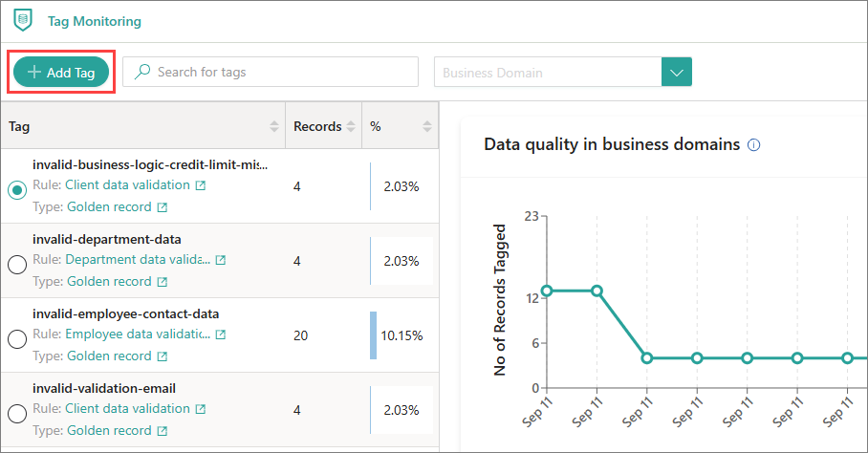Screen dimensions: 868x453
Task: Click external link icon for invalid-department-data Golden record type
Action: [x=162, y=282]
